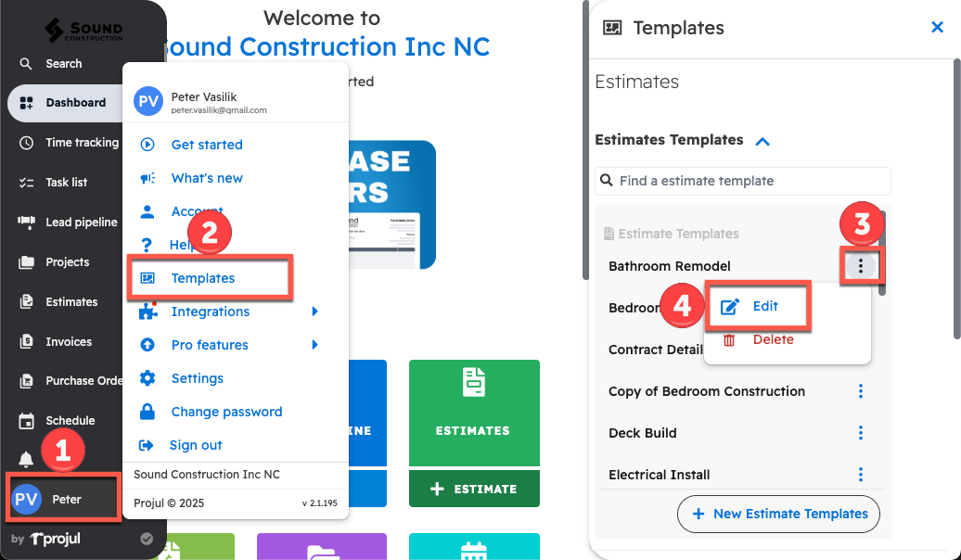Screen dimensions: 961x560
Task: Expand the Pro features submenu arrow
Action: point(315,345)
